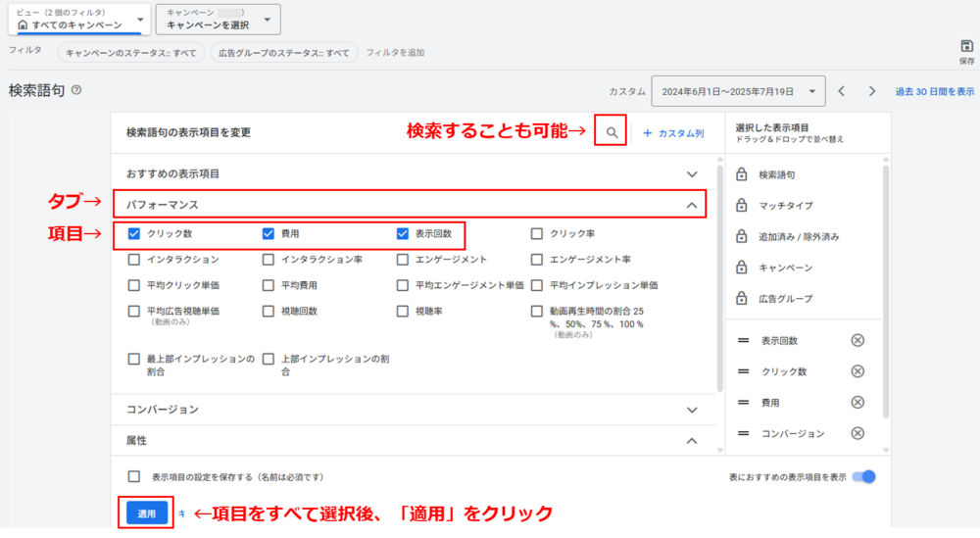Add a custom column with カスタム列

[x=673, y=132]
